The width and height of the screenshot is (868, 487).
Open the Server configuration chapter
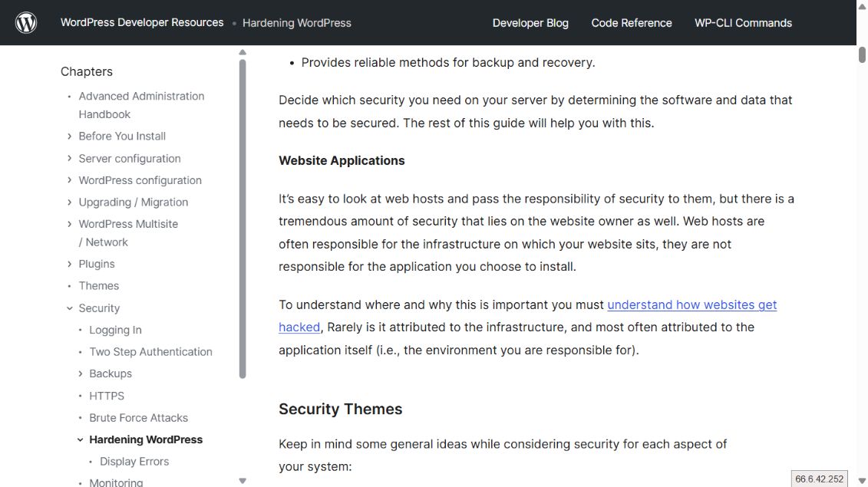pyautogui.click(x=130, y=158)
